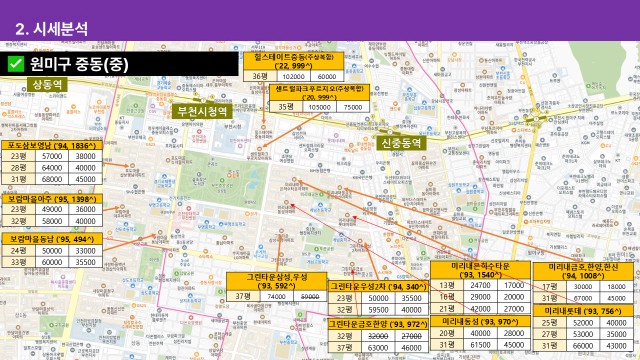The width and height of the screenshot is (640, 360).
Task: Click the '17000' cell in 미리내은하수타운 table
Action: point(514,285)
